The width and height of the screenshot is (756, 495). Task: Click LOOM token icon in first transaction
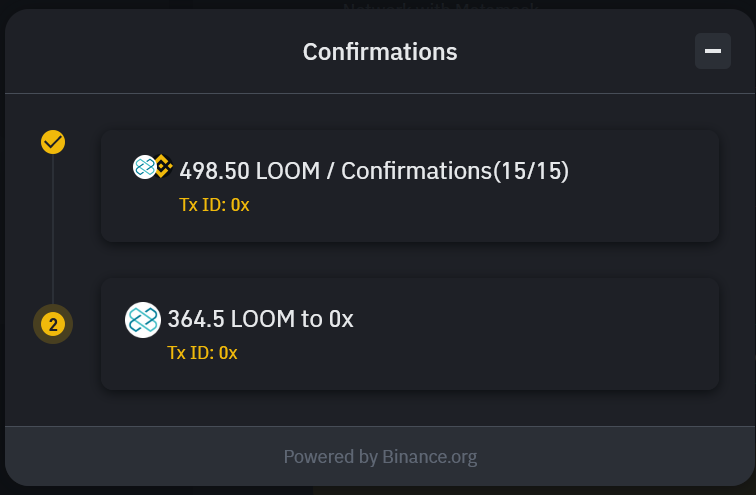[145, 167]
